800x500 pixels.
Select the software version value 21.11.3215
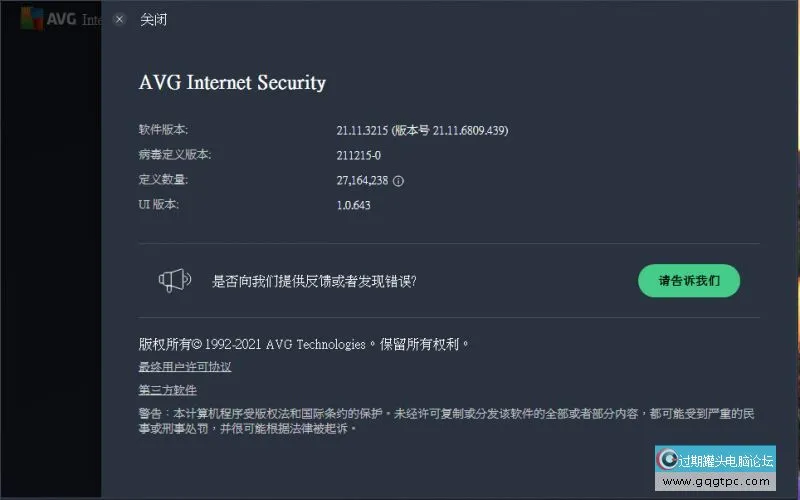(x=366, y=130)
